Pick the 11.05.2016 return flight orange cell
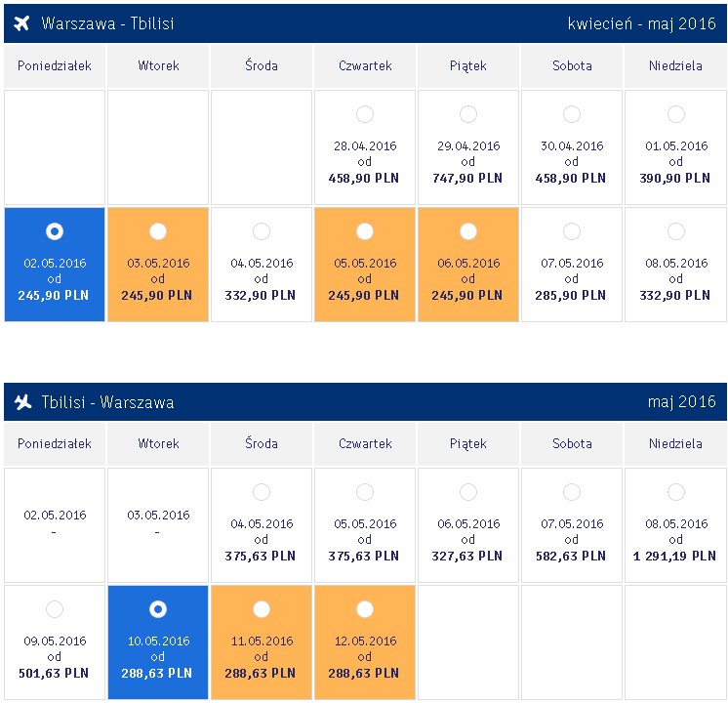Viewport: 728px width, 703px height. point(262,642)
